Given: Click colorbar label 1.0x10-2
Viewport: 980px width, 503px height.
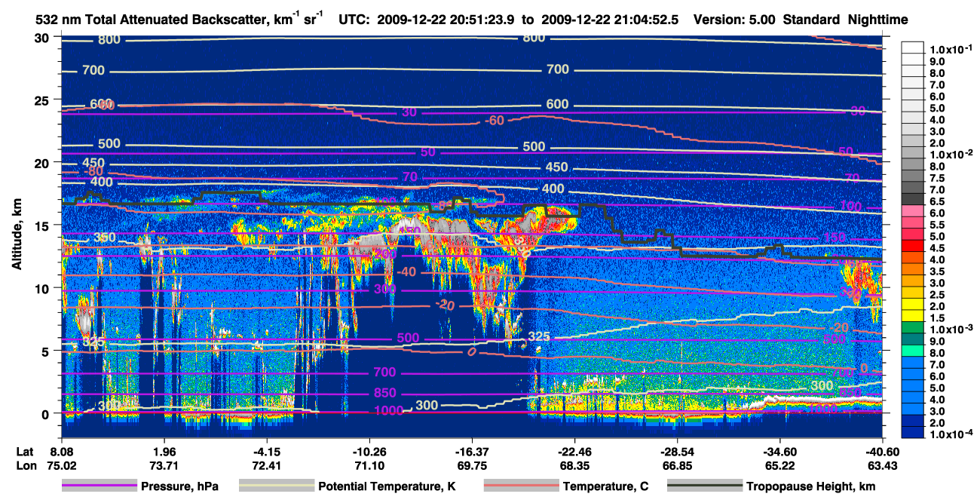Looking at the screenshot, I should click(x=951, y=154).
